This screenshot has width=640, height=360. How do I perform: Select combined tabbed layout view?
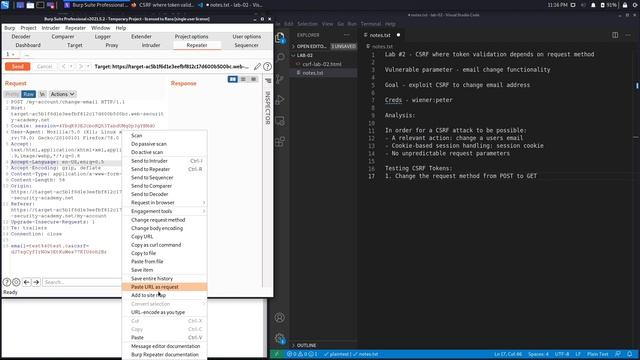point(253,79)
